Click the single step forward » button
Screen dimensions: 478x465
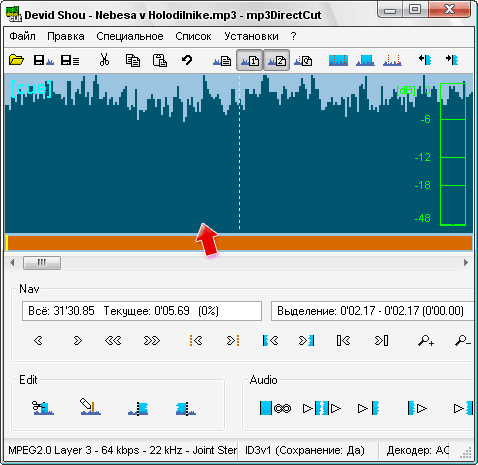click(x=77, y=341)
